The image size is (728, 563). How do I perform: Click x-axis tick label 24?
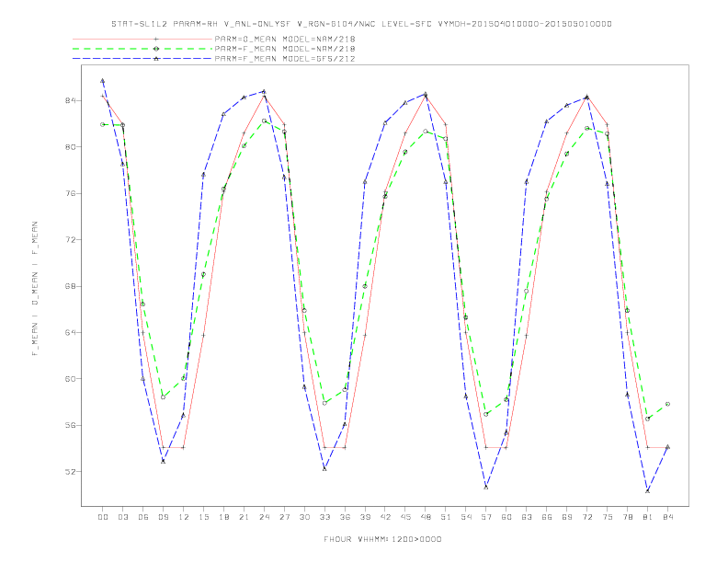(x=265, y=517)
